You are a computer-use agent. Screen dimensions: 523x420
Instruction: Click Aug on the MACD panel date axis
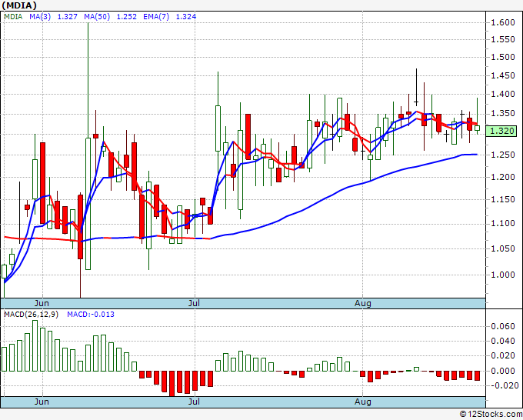[363, 402]
